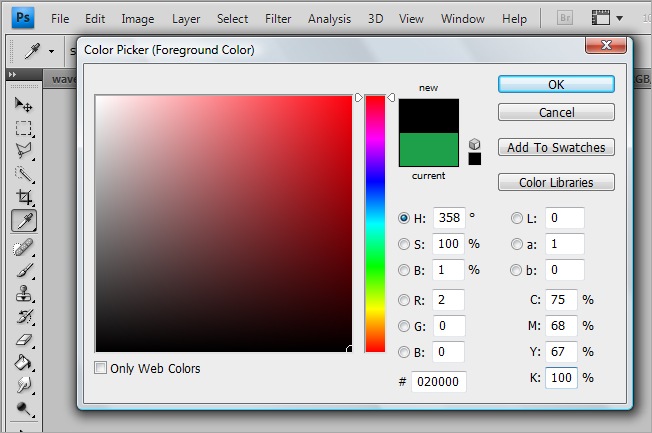Click the Cancel button
This screenshot has height=433, width=652.
556,112
